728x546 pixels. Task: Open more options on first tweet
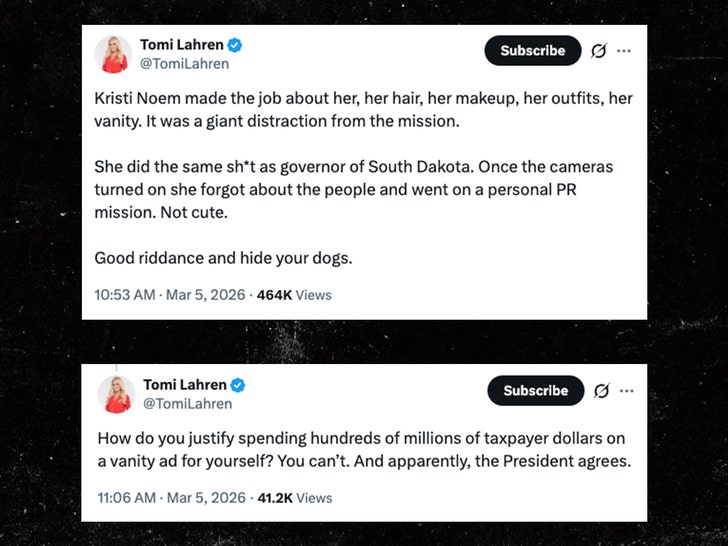(x=623, y=51)
